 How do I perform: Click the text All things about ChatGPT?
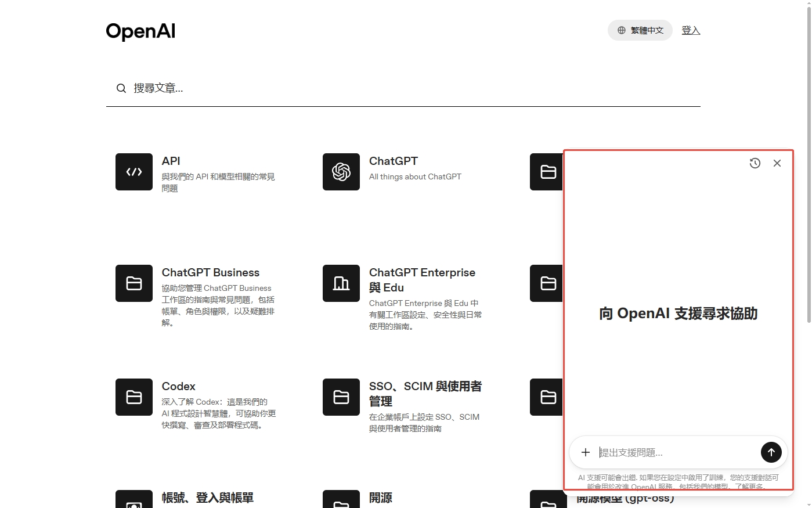pyautogui.click(x=415, y=176)
